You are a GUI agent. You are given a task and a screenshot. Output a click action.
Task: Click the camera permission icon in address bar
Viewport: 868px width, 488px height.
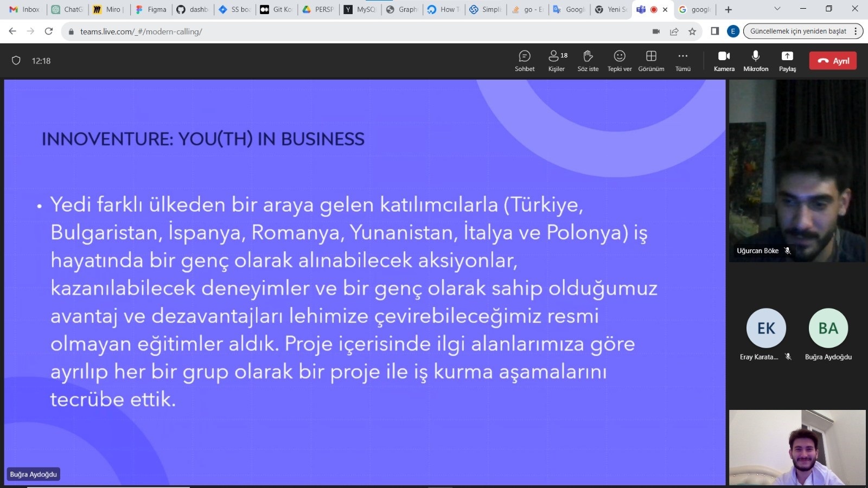tap(656, 31)
